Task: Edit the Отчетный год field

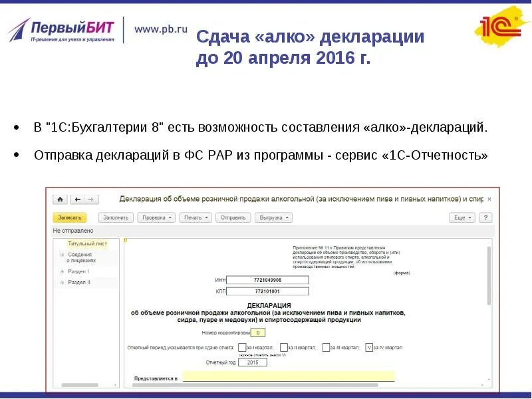Action: coord(253,362)
